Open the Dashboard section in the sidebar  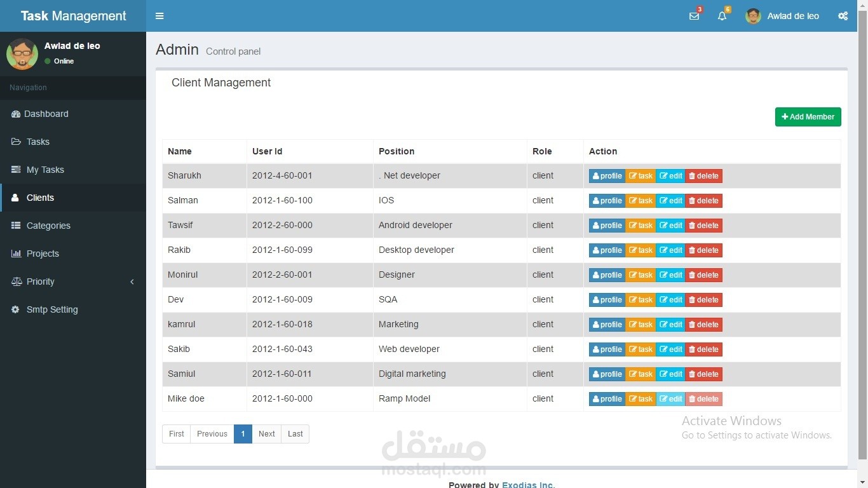pyautogui.click(x=46, y=114)
